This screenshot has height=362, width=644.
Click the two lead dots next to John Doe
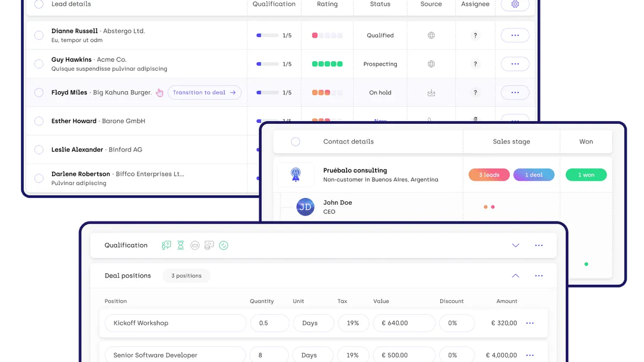489,207
